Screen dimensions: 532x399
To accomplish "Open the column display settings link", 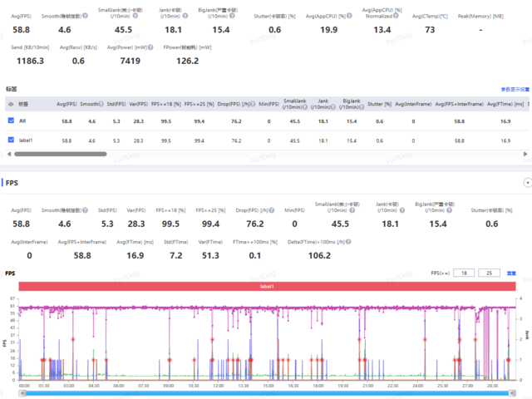I will click(515, 89).
